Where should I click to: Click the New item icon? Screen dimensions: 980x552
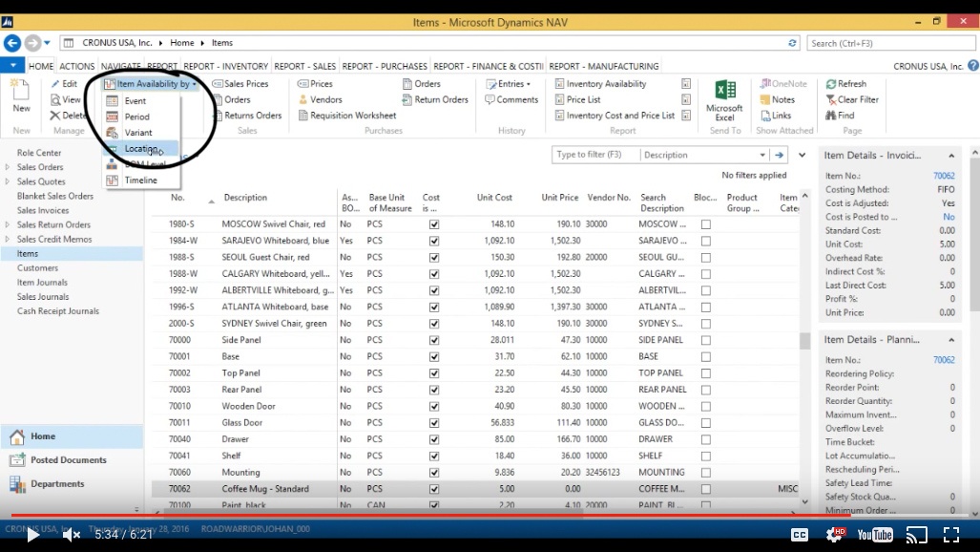[x=21, y=91]
